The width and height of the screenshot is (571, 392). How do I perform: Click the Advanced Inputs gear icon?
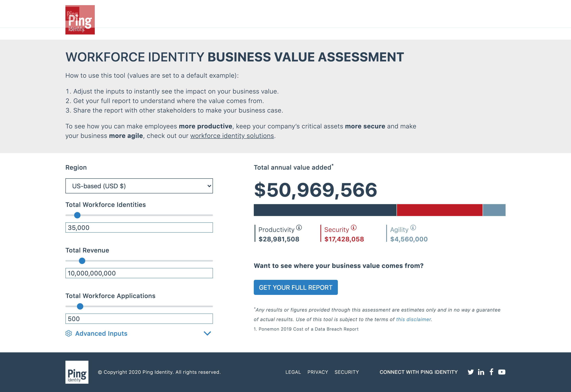(x=69, y=333)
